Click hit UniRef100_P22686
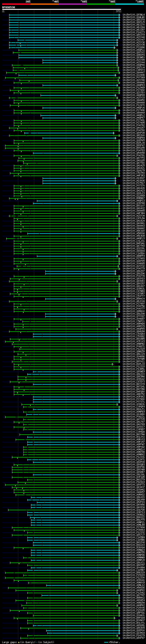 click(x=133, y=48)
